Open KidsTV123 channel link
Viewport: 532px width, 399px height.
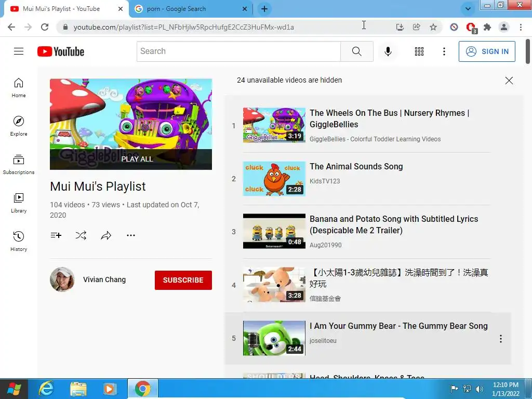pyautogui.click(x=325, y=181)
